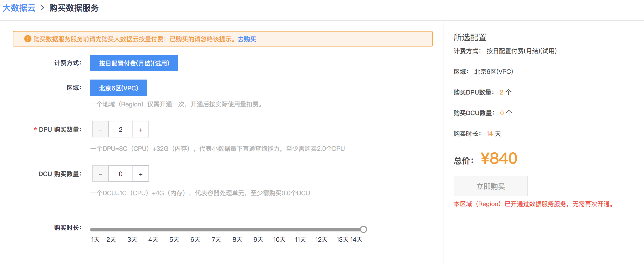This screenshot has height=265, width=644.
Task: Set purchase duration to 7天 on slider
Action: 216,240
